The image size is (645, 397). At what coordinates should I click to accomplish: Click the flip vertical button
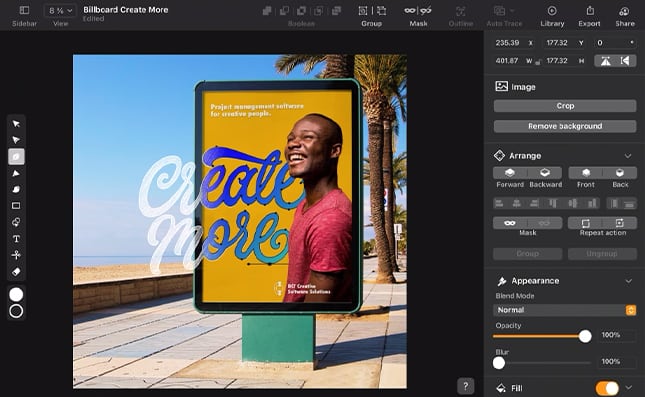tap(625, 61)
